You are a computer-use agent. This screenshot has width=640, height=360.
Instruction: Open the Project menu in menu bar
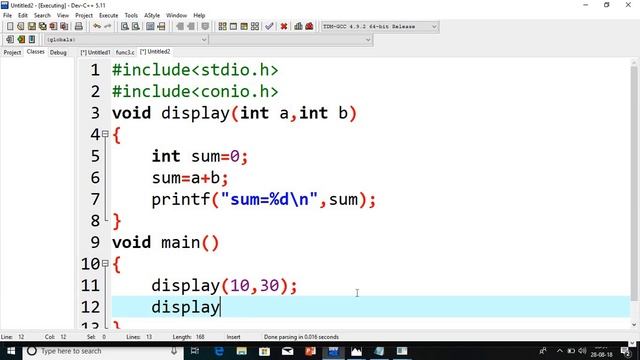coord(84,16)
